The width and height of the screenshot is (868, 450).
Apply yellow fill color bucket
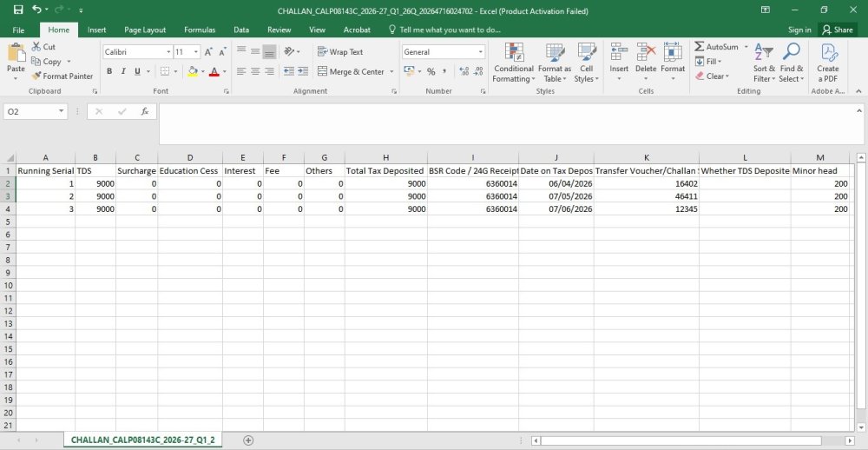(x=193, y=71)
